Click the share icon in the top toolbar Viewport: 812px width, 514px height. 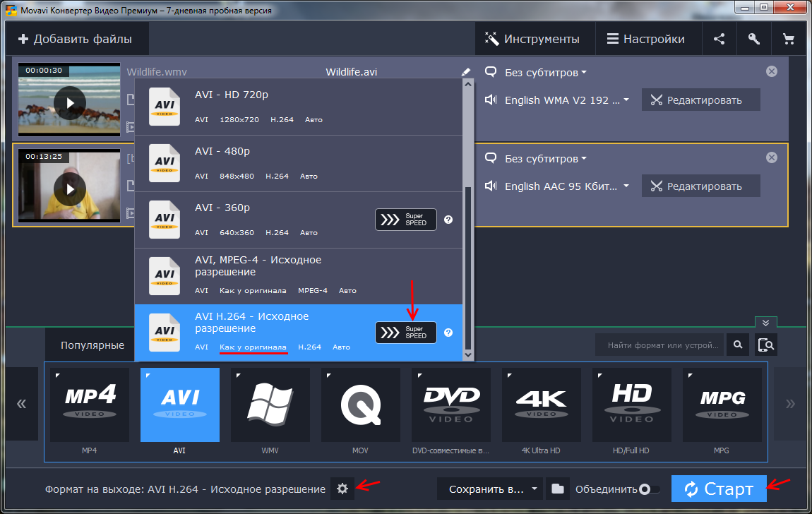click(719, 39)
